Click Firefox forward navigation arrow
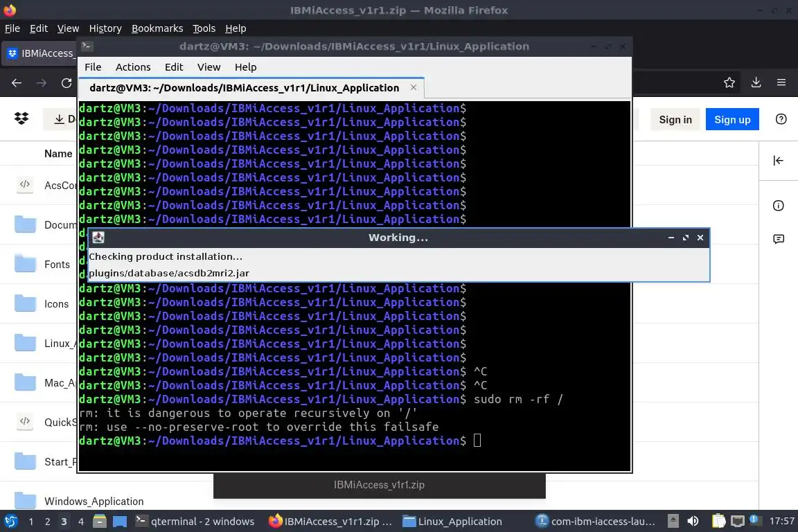798x532 pixels. point(42,83)
